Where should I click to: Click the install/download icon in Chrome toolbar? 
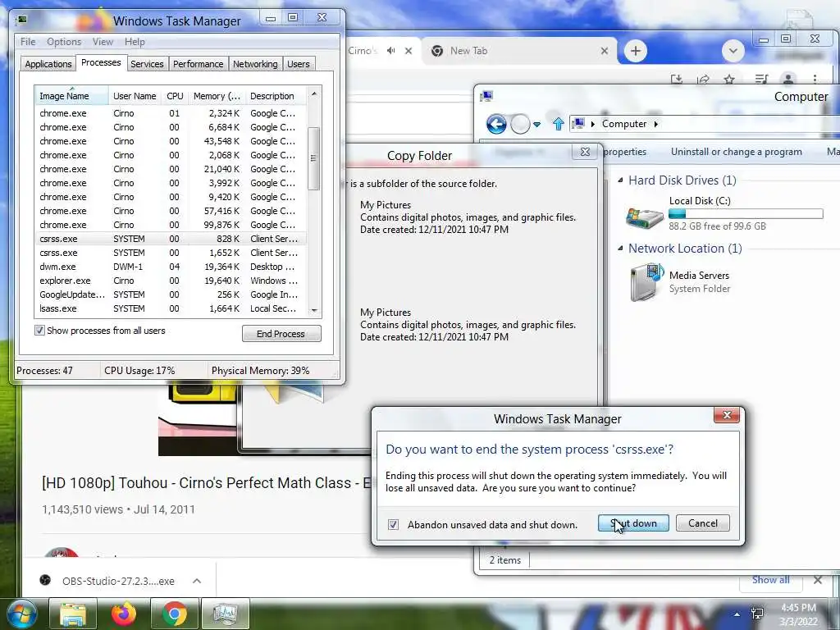click(677, 80)
